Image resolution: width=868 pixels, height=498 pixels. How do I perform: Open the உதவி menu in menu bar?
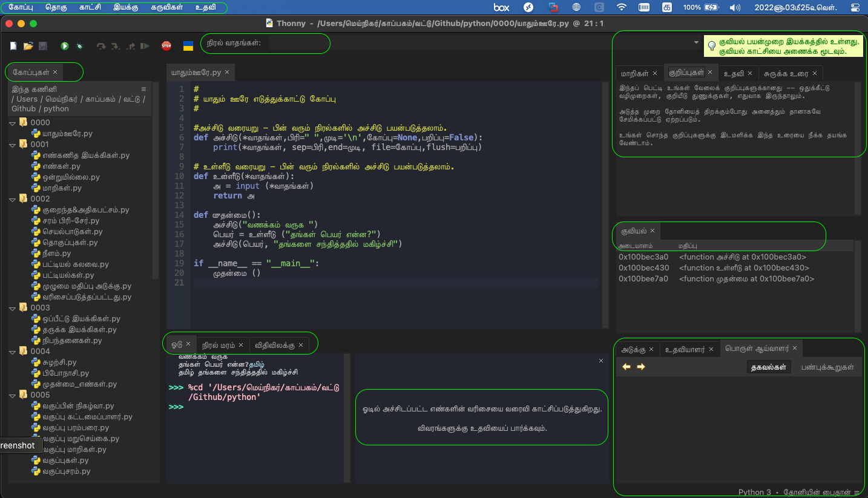(206, 8)
